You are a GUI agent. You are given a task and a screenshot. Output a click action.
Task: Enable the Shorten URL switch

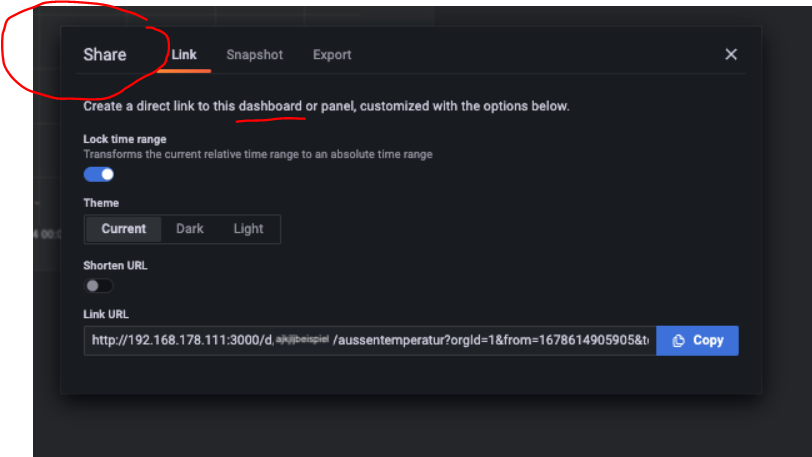pos(98,285)
